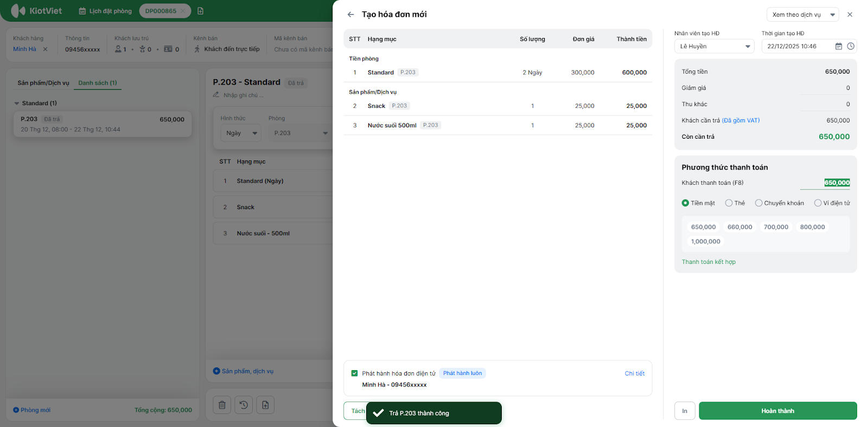
Task: Click the clock icon in invoice time field
Action: pos(851,47)
